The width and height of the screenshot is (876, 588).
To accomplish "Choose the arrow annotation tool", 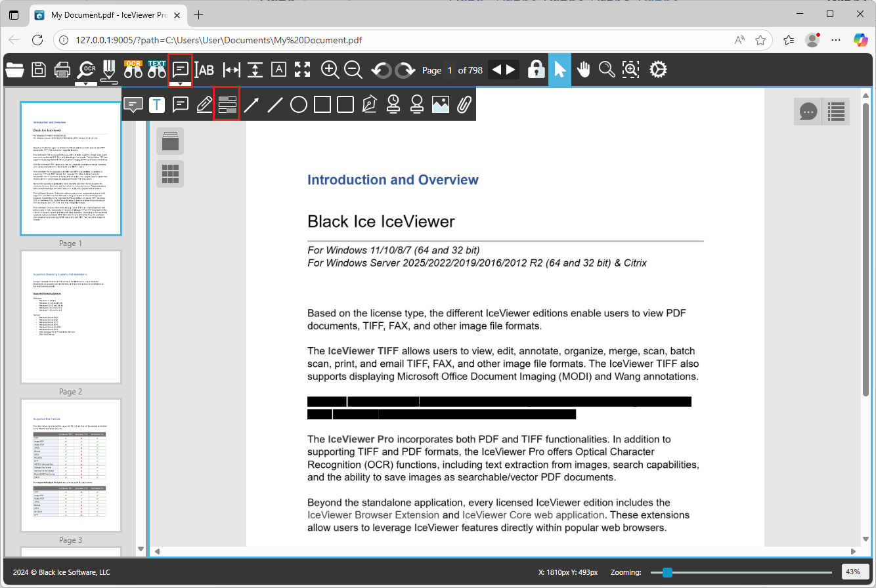I will coord(252,104).
